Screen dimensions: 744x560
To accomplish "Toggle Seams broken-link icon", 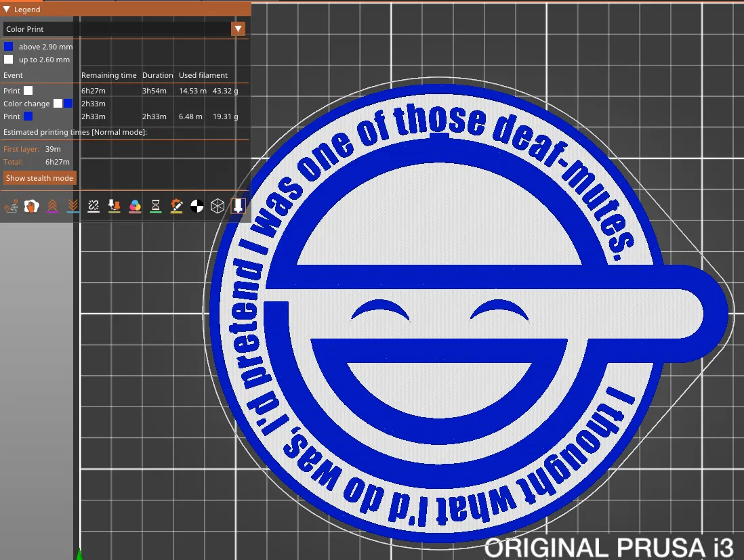I will coord(94,206).
